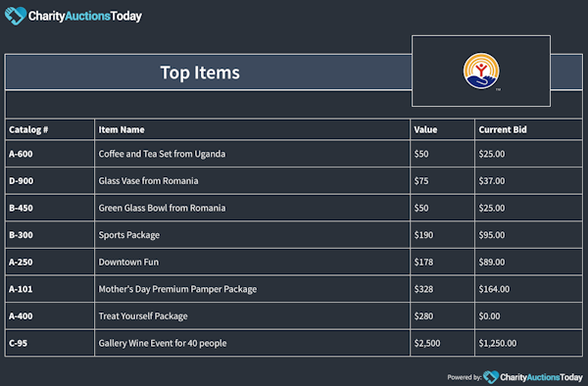This screenshot has height=386, width=588.
Task: Select the Current Bid column header
Action: [503, 129]
